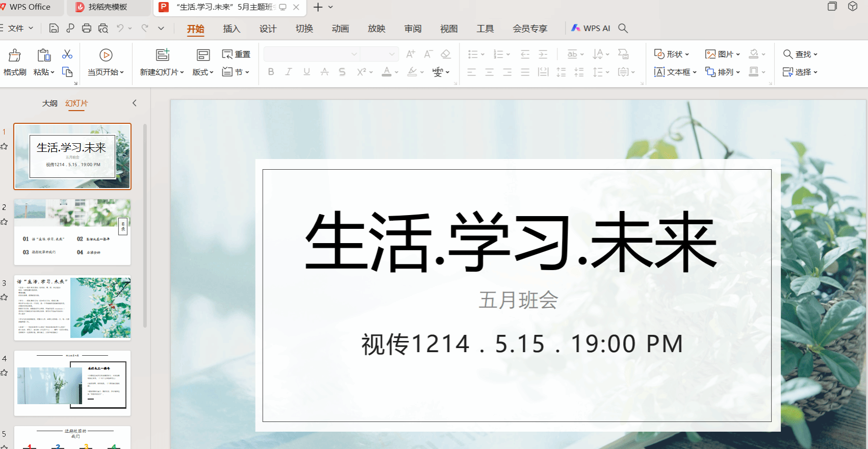868x449 pixels.
Task: Expand the 文件 (File) menu
Action: [19, 29]
